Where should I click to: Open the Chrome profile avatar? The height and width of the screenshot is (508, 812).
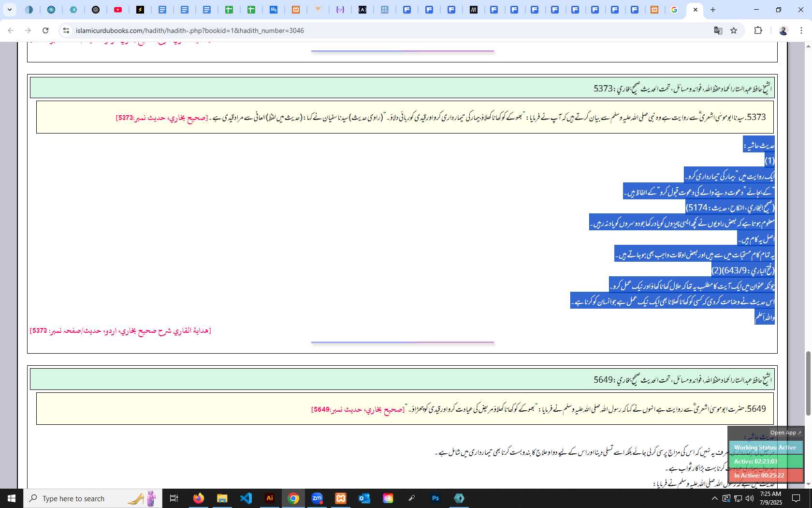coord(783,30)
